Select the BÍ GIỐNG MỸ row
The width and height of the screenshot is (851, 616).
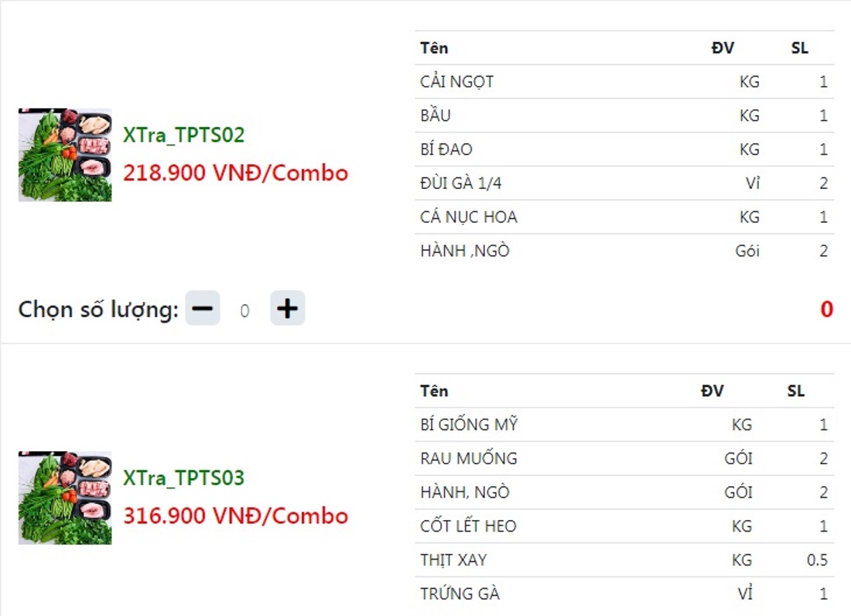tap(624, 424)
